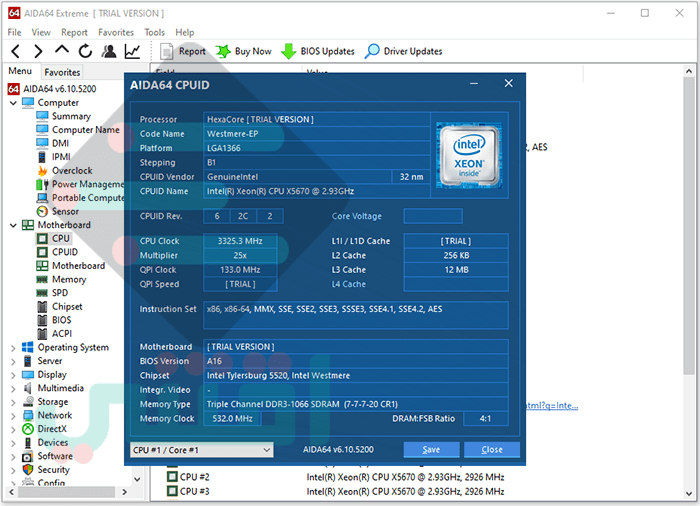Open the Report menu
Image resolution: width=700 pixels, height=506 pixels.
(74, 32)
